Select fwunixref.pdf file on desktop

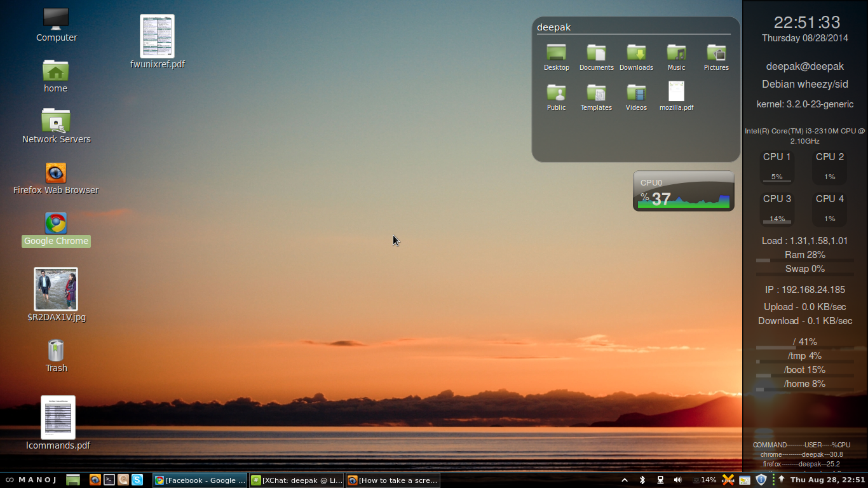[x=157, y=42]
